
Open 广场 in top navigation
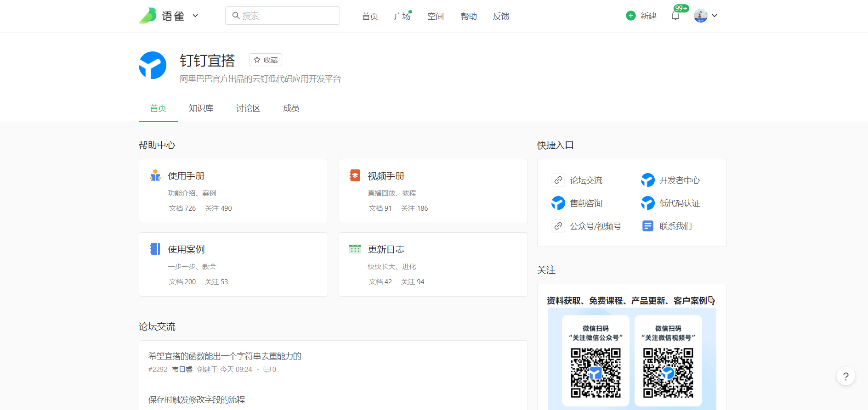pyautogui.click(x=402, y=16)
